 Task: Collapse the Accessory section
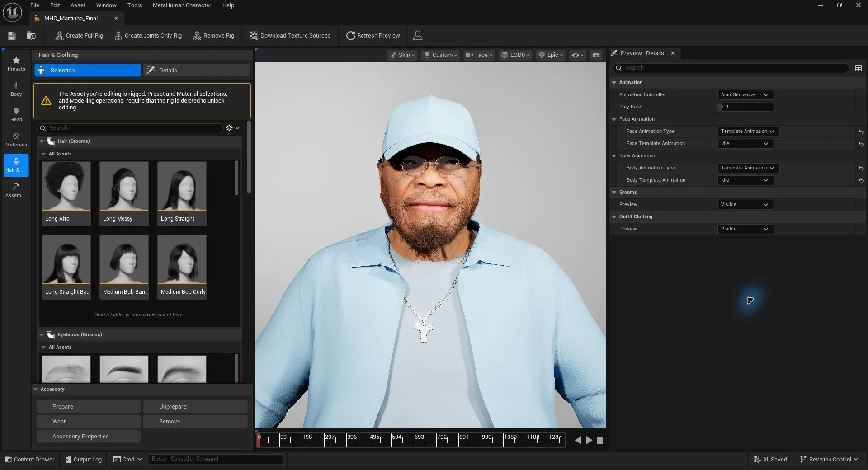click(x=35, y=389)
